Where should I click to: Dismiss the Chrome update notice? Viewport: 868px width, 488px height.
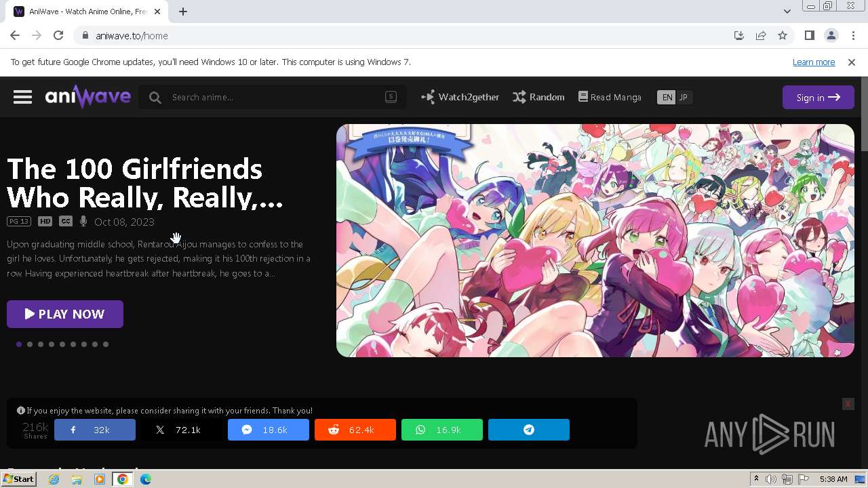[852, 62]
